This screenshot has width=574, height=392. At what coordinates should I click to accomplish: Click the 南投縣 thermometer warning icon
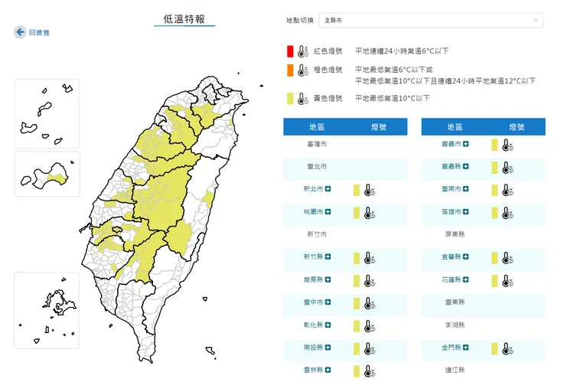point(370,349)
